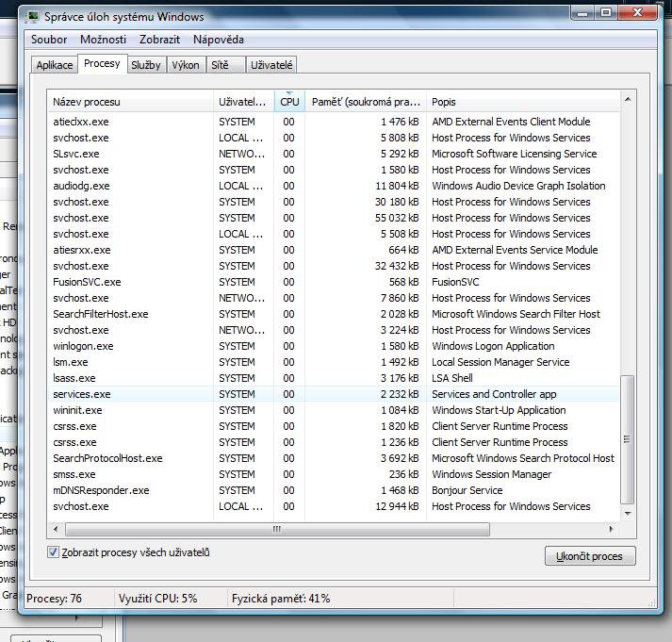Sort by Paměť (soukromá pra...) column

pyautogui.click(x=366, y=102)
